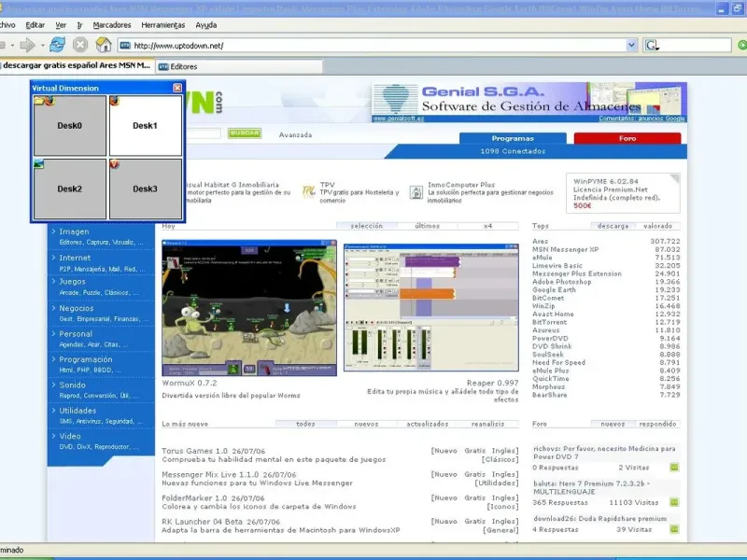Screen dimensions: 747x560
Task: Click green icon beside richovs forum post
Action: click(674, 468)
